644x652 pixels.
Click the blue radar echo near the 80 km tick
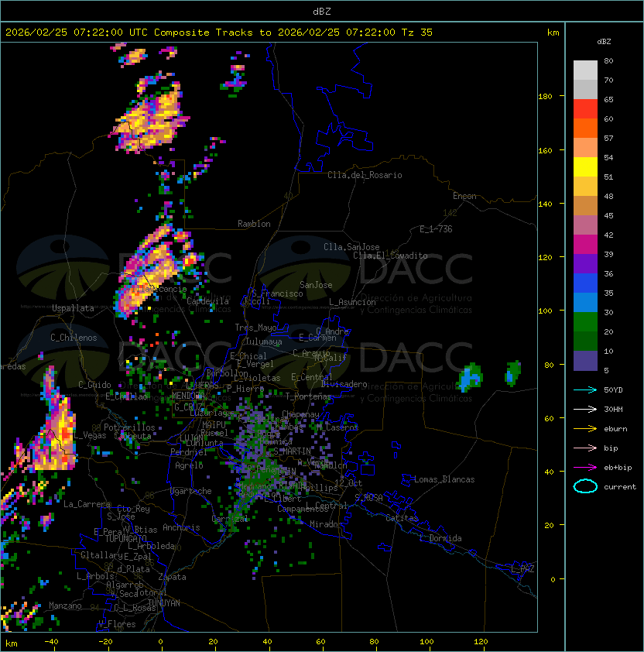pyautogui.click(x=470, y=378)
